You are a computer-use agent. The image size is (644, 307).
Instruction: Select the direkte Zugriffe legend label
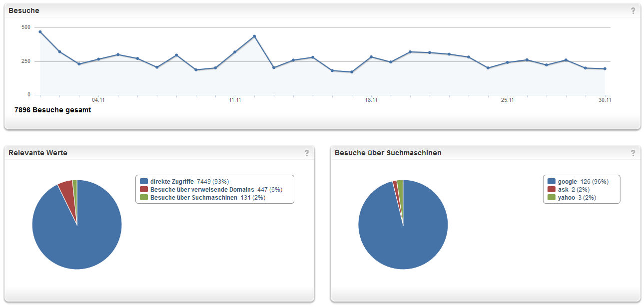click(x=172, y=182)
